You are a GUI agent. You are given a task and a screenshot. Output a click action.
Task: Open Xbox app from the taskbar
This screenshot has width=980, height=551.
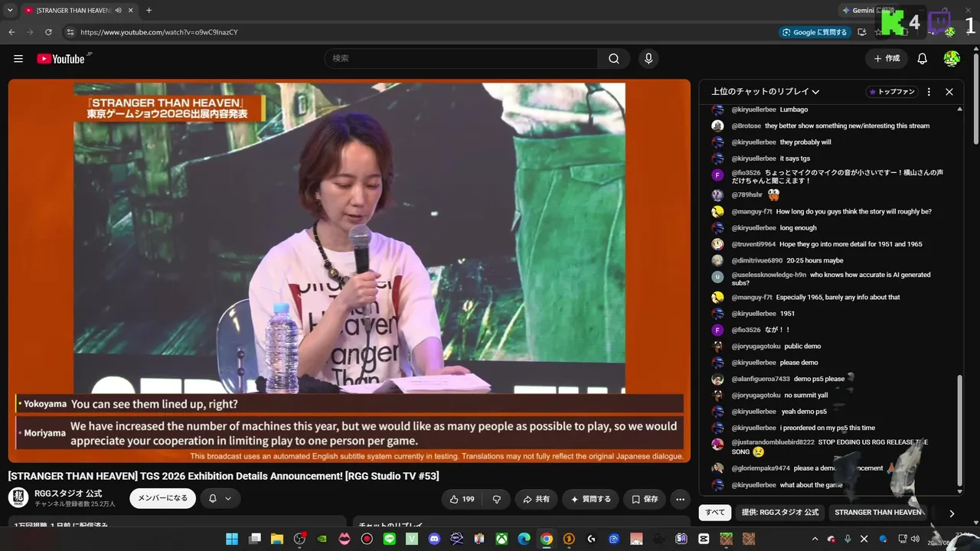coord(501,539)
